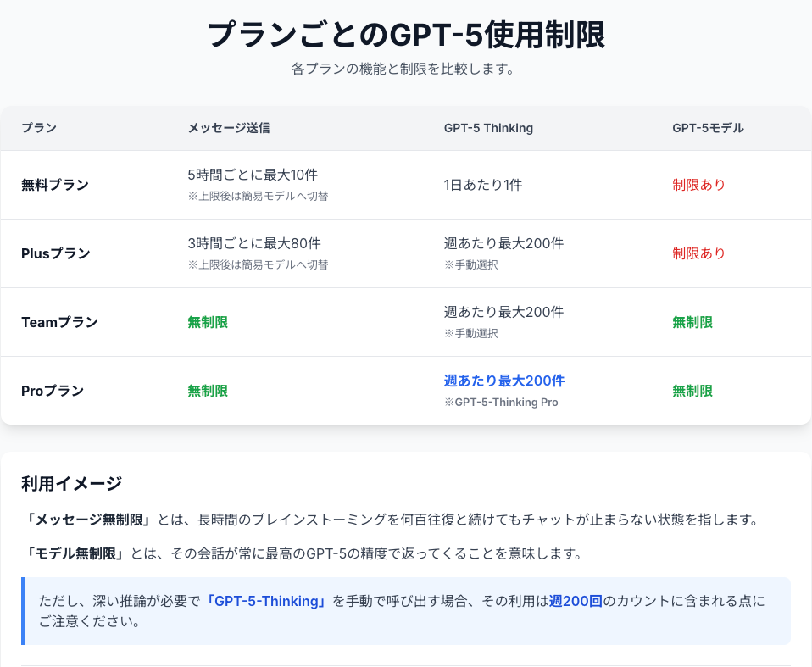This screenshot has width=812, height=667.
Task: Select the 無料プラン row label
Action: (55, 185)
